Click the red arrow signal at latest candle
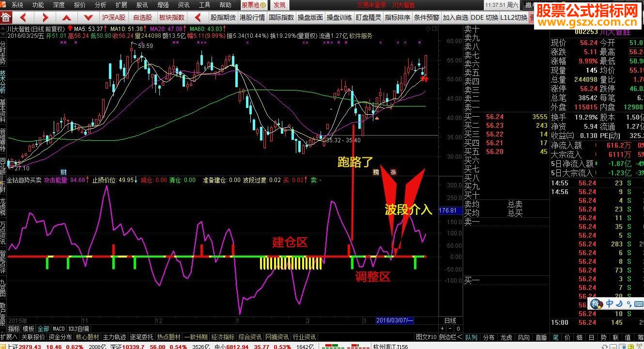Image resolution: width=644 pixels, height=349 pixels. point(425,77)
